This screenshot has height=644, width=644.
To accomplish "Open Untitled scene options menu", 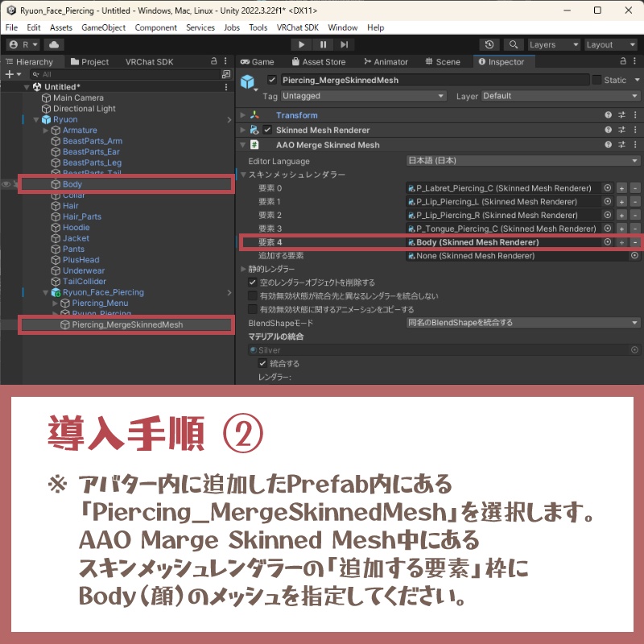I will coord(226,87).
